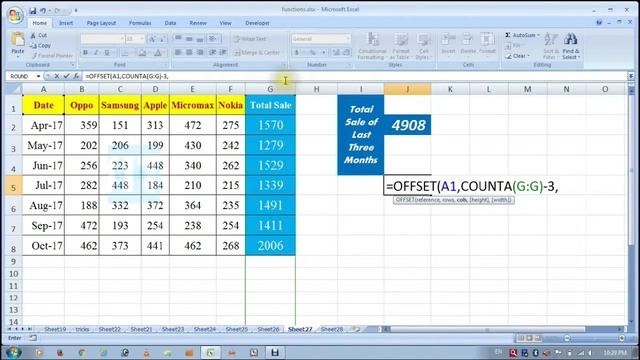Click the Undo icon in quick access toolbar
This screenshot has height=360, width=640.
click(42, 10)
